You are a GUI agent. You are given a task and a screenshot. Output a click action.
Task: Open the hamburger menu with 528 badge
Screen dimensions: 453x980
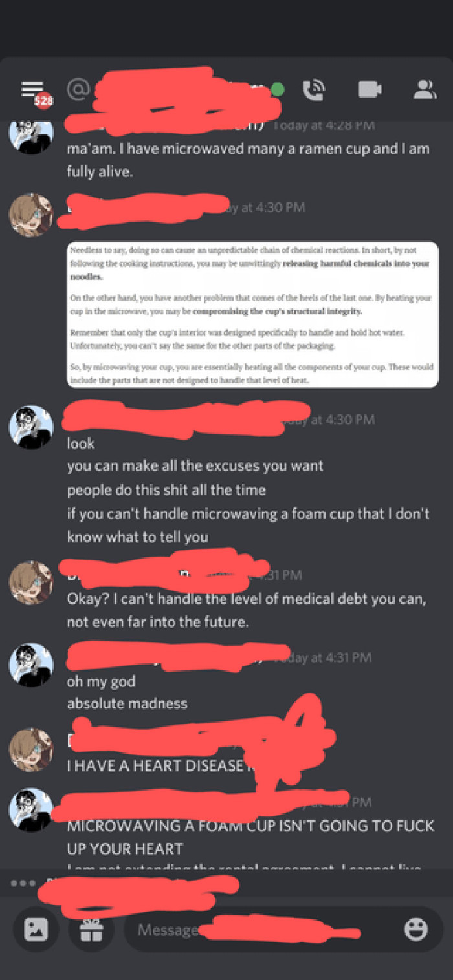coord(34,91)
